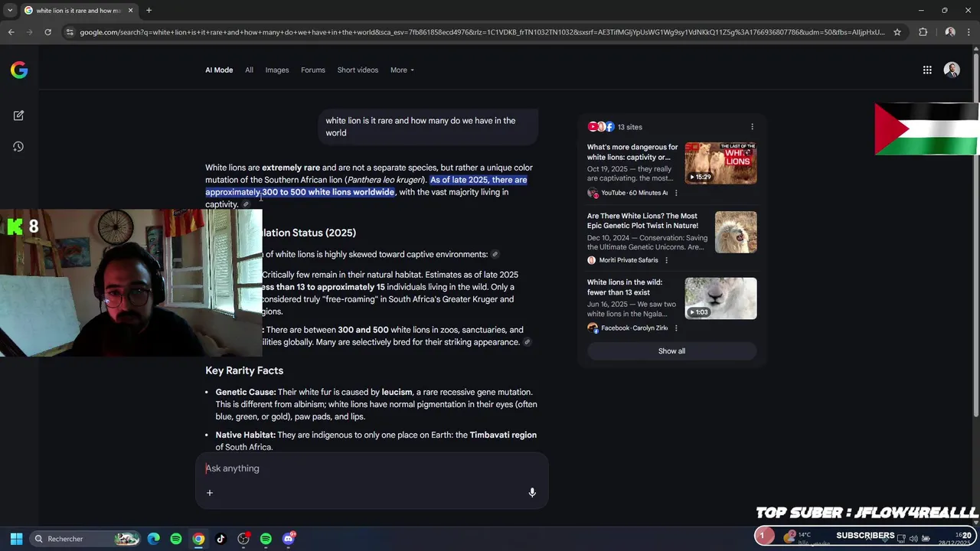Open 'Are There White Lions?' article link
The width and height of the screenshot is (980, 551).
point(642,220)
